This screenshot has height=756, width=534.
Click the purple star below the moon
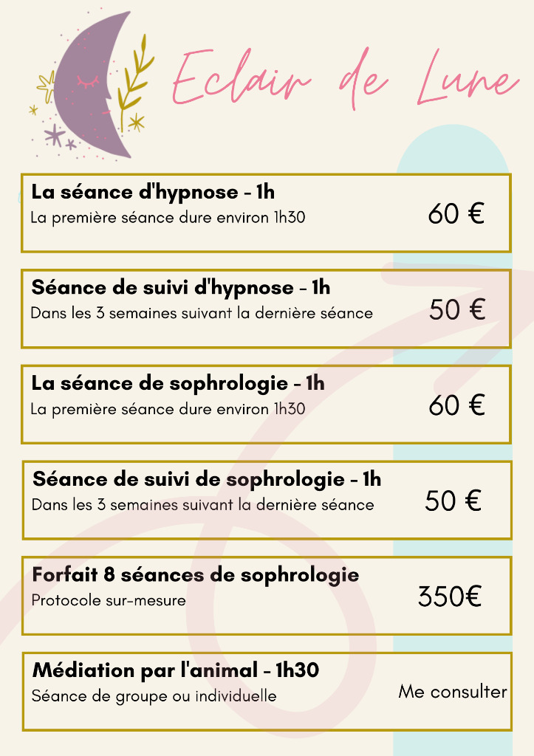click(x=54, y=134)
